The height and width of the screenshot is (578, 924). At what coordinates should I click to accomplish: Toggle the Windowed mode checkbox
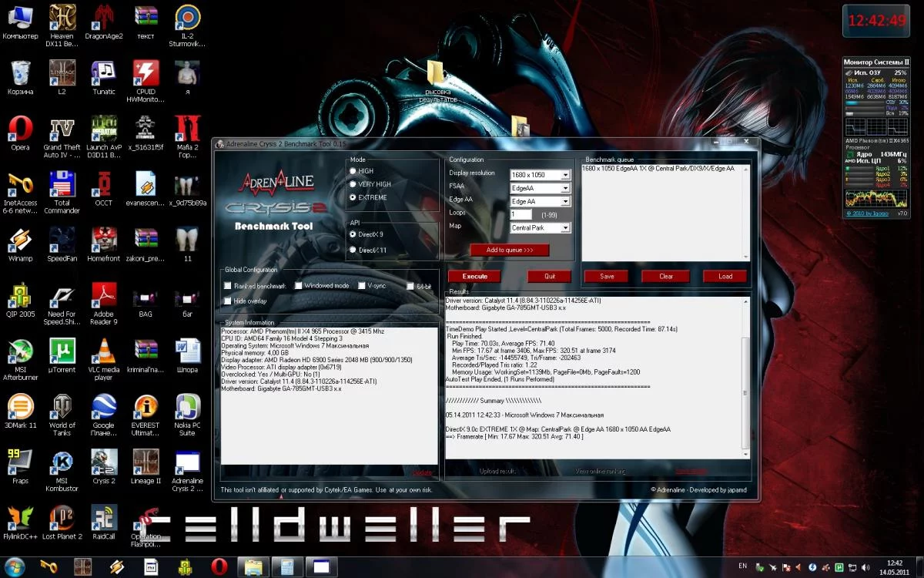pos(298,286)
